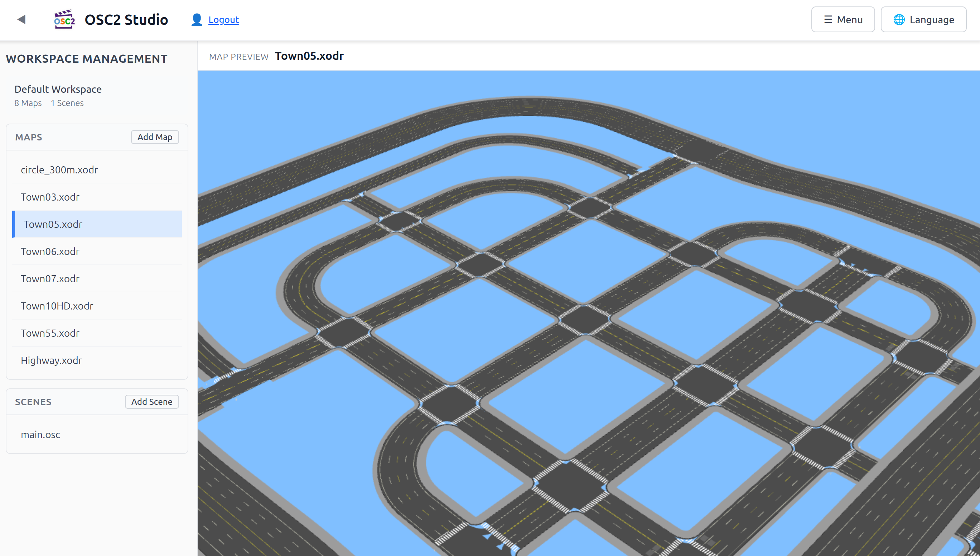Select Town10HD.xodr map

[97, 306]
